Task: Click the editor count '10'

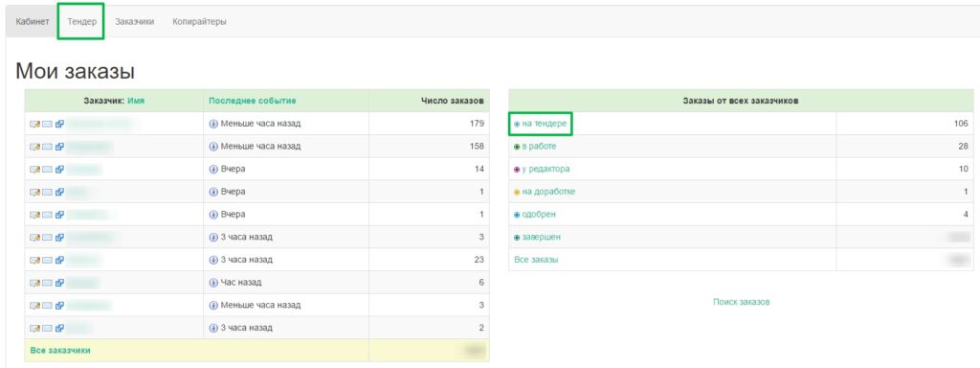Action: (963, 169)
